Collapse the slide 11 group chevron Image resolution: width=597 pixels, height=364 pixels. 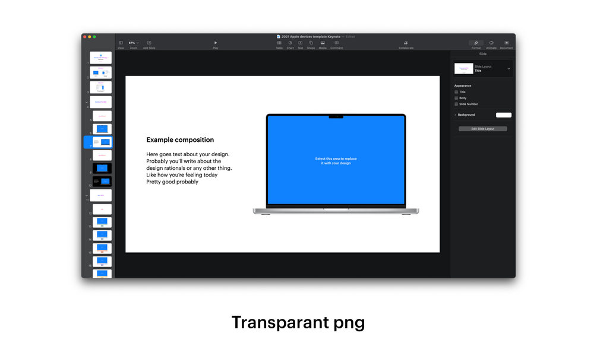coord(86,195)
